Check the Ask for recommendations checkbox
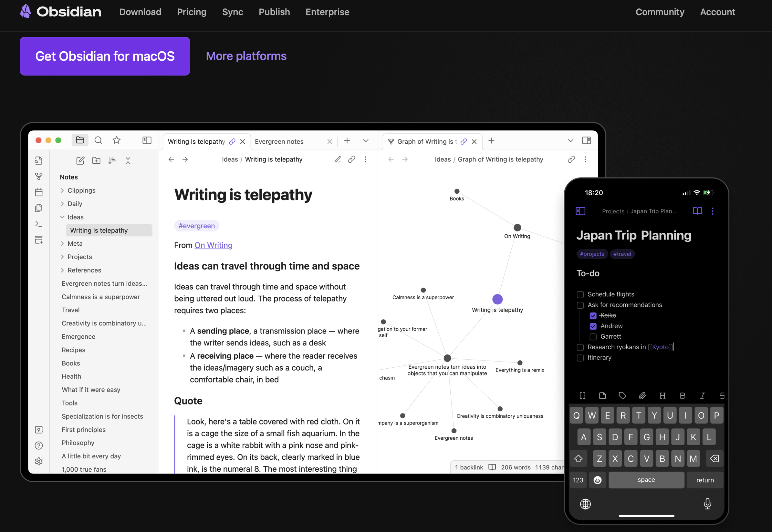772x532 pixels. pos(580,305)
